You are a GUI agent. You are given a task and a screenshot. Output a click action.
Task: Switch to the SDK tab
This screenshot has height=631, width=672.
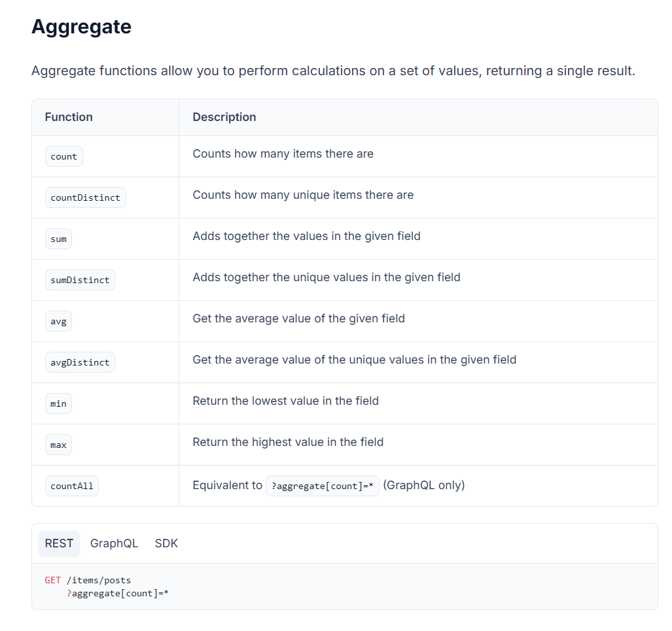166,543
